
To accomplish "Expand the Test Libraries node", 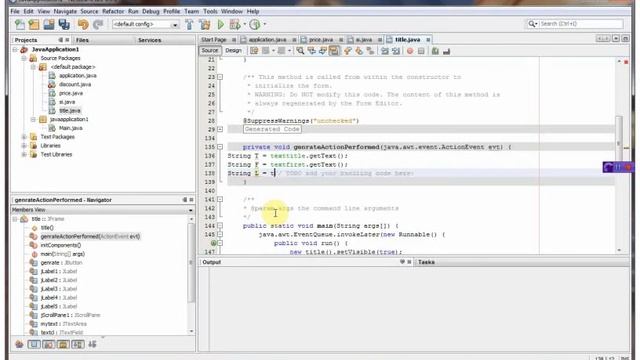I will pyautogui.click(x=24, y=155).
